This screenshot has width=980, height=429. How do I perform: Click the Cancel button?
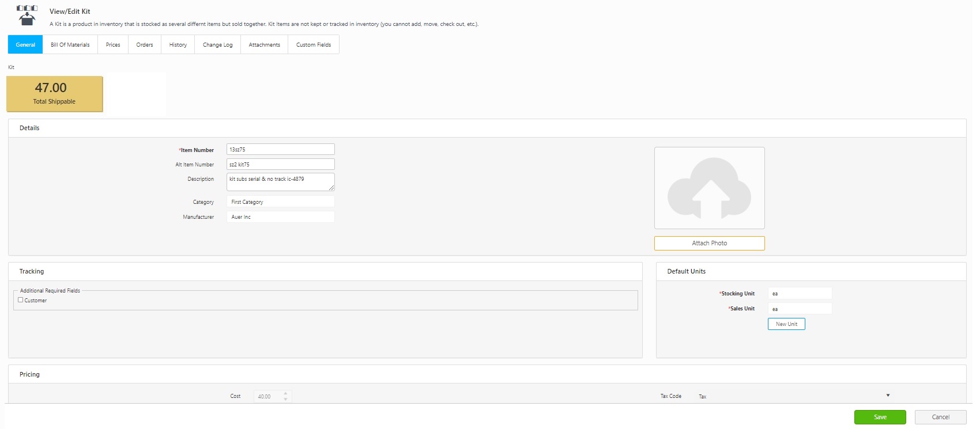point(940,417)
